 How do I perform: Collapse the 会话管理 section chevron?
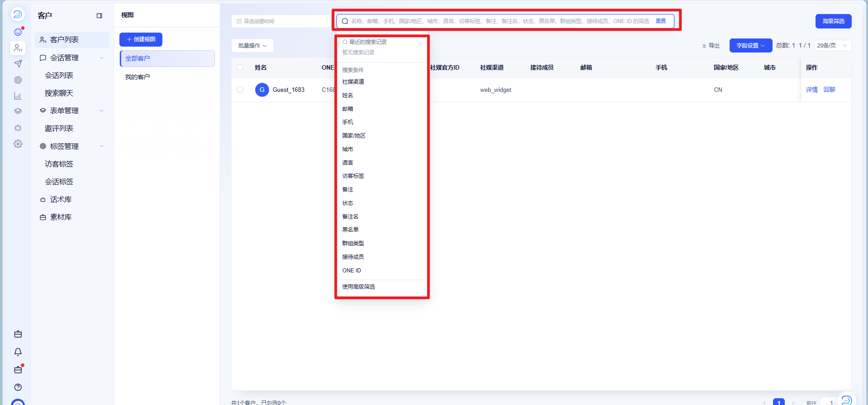[x=102, y=58]
